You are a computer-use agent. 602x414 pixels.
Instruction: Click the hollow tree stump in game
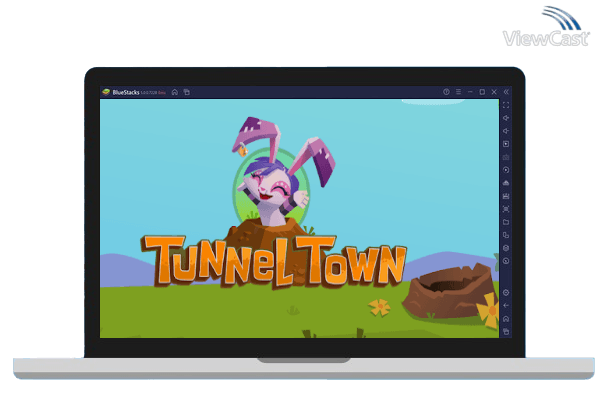(x=449, y=291)
